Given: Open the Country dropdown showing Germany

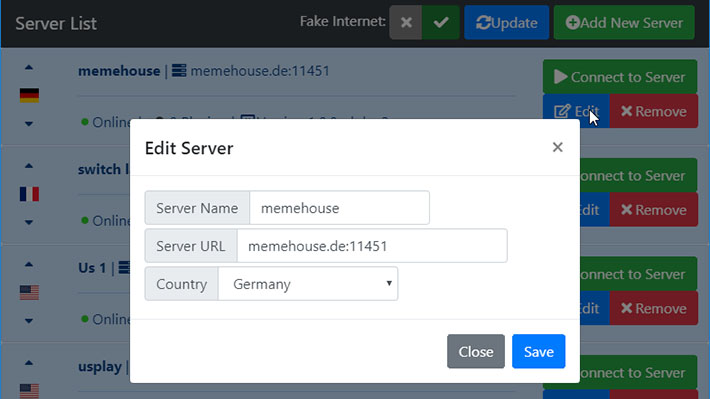Looking at the screenshot, I should (308, 284).
